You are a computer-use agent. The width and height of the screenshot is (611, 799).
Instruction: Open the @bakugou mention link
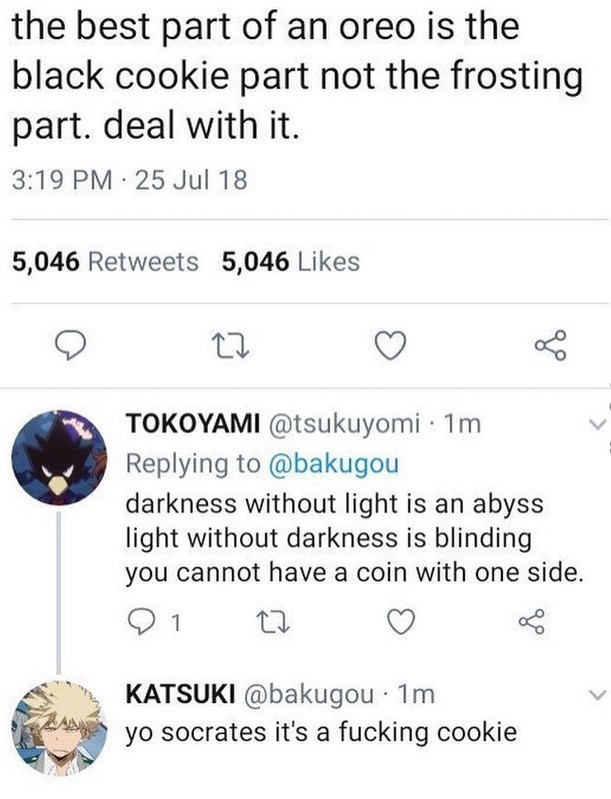point(333,464)
